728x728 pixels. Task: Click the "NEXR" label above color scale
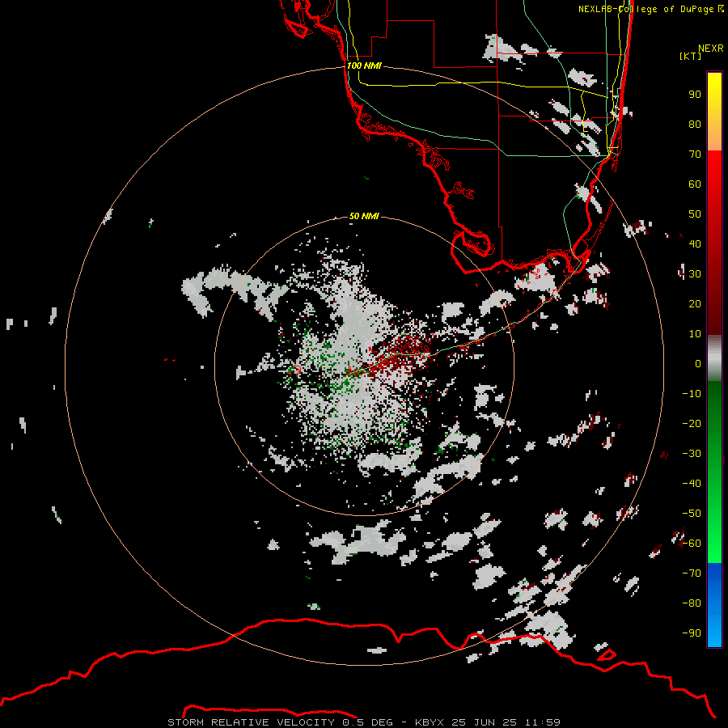click(x=710, y=49)
